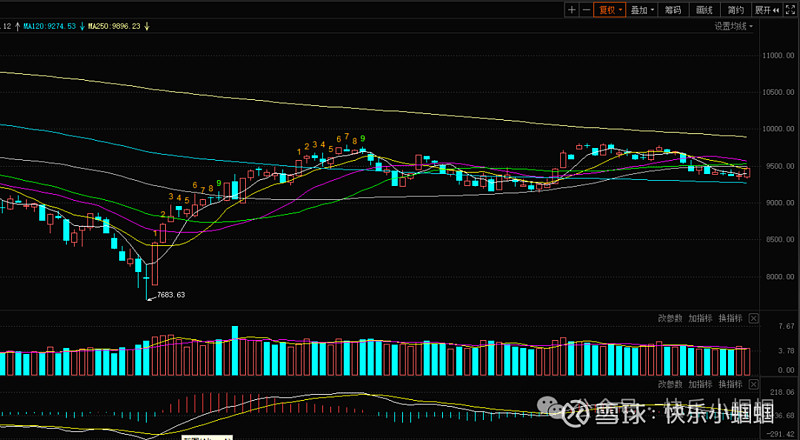The width and height of the screenshot is (800, 440).
Task: Click the plus zoom-in chart button
Action: pos(571,10)
